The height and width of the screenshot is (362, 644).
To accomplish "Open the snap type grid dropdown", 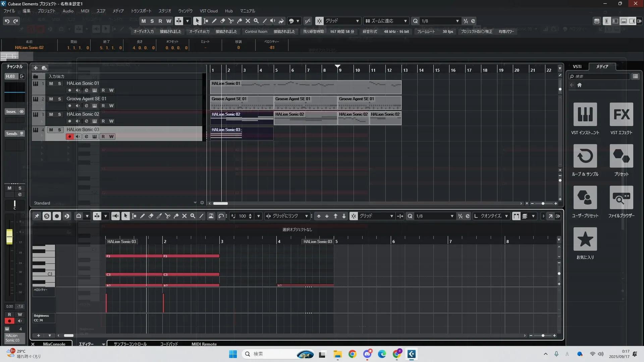I will point(357,21).
